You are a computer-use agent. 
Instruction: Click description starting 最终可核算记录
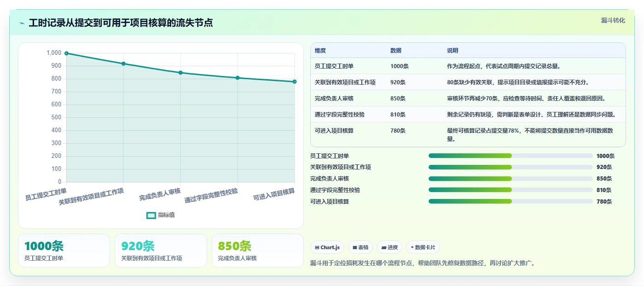[530, 135]
